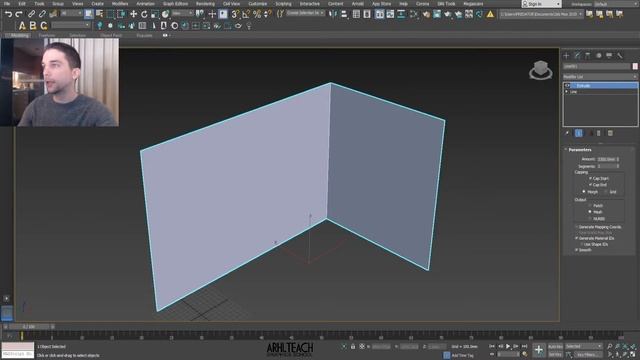The width and height of the screenshot is (640, 360).
Task: Select the Grid capping radio button
Action: tap(606, 191)
